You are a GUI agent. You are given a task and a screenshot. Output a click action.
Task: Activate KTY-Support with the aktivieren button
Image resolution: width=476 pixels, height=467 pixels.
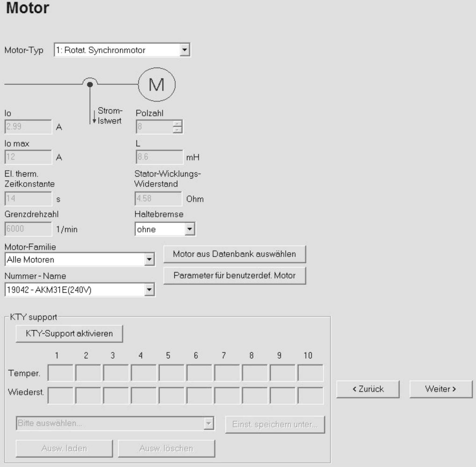pyautogui.click(x=69, y=333)
